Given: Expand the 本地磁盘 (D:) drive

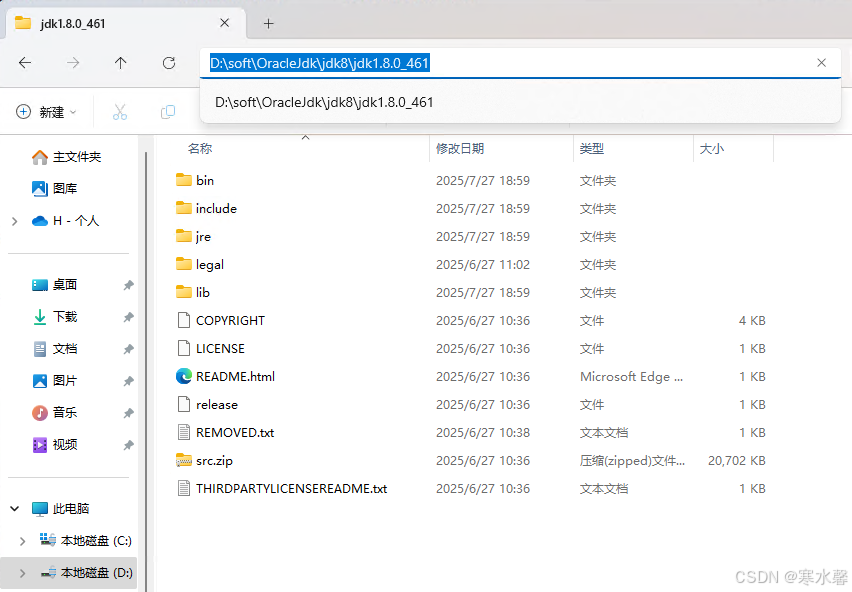Looking at the screenshot, I should tap(22, 573).
